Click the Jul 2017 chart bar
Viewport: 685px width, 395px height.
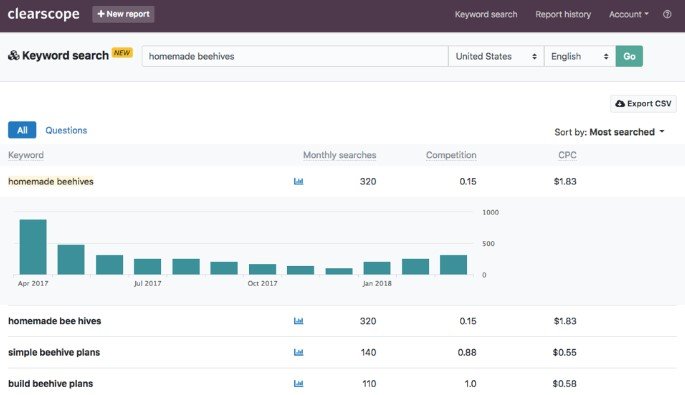148,267
